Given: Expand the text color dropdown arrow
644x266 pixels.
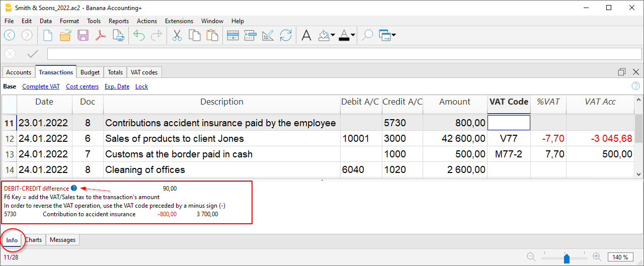Looking at the screenshot, I should coord(353,35).
